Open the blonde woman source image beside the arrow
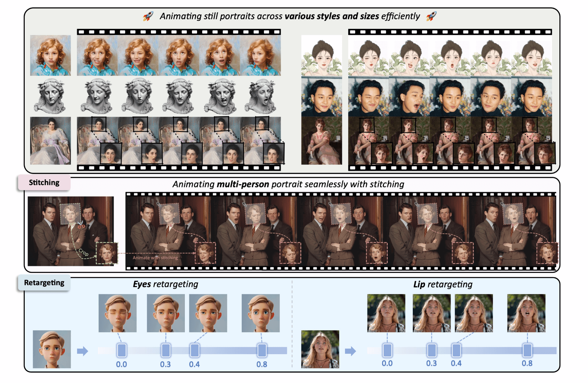This screenshot has width=588, height=383. tap(320, 349)
